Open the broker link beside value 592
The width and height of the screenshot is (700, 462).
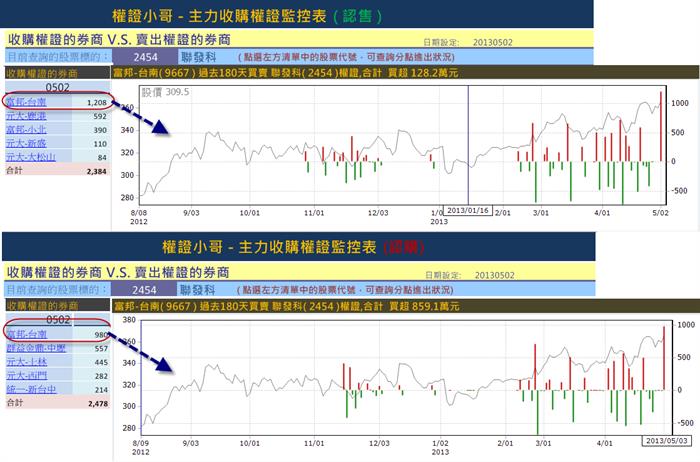pyautogui.click(x=26, y=116)
